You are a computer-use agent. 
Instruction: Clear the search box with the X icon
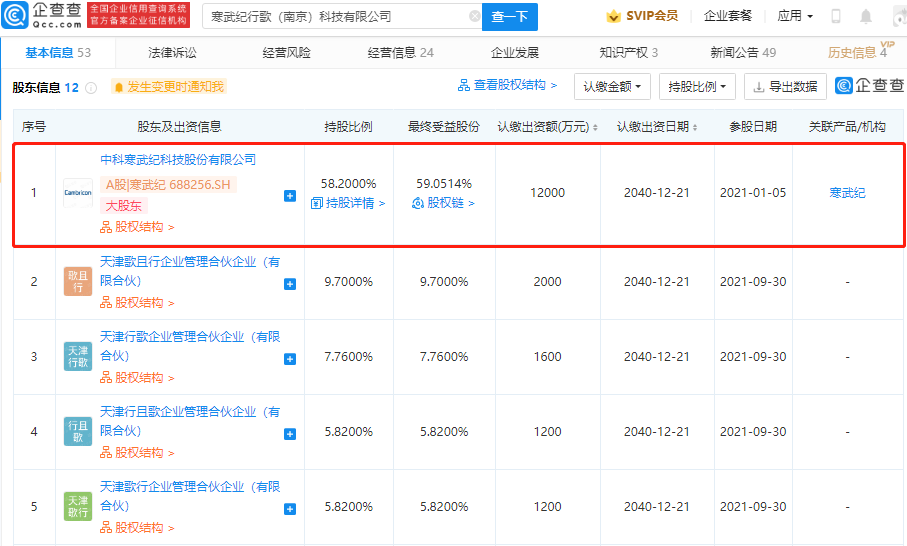pyautogui.click(x=474, y=17)
